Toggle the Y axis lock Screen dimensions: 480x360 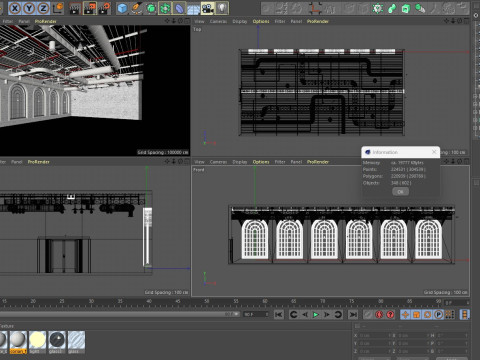click(29, 8)
